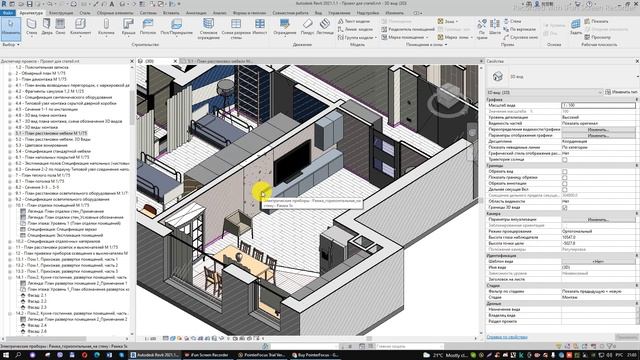Expand the 14.2 Кухня-гостиная развертки node
Viewport: 640px width, 360px height.
point(10,313)
